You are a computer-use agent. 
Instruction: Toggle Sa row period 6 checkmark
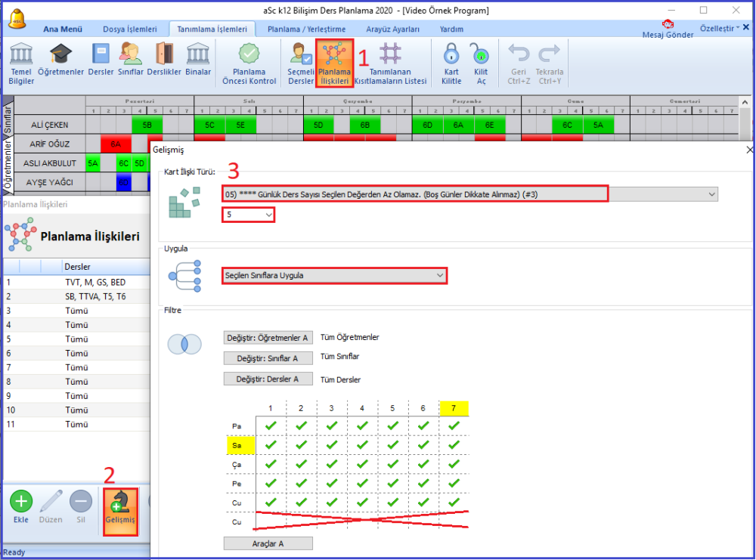(423, 445)
